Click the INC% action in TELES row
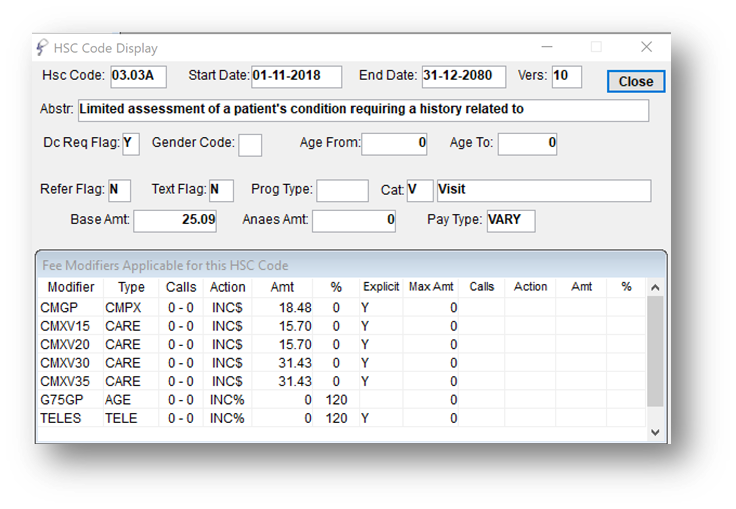Image resolution: width=736 pixels, height=509 pixels. (x=227, y=418)
